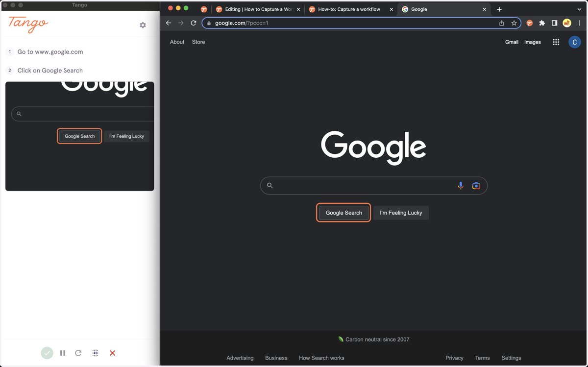Close the 'Editing | How to Capture' tab

[x=298, y=9]
